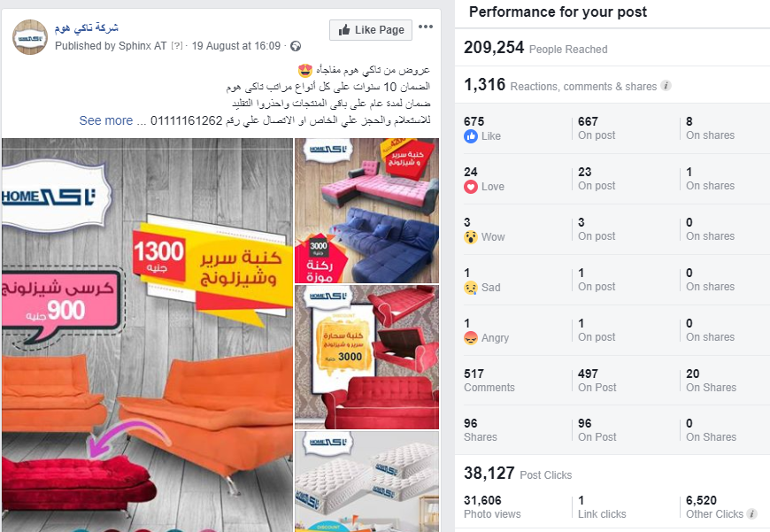Expand post text with See more
The height and width of the screenshot is (532, 770).
click(106, 120)
